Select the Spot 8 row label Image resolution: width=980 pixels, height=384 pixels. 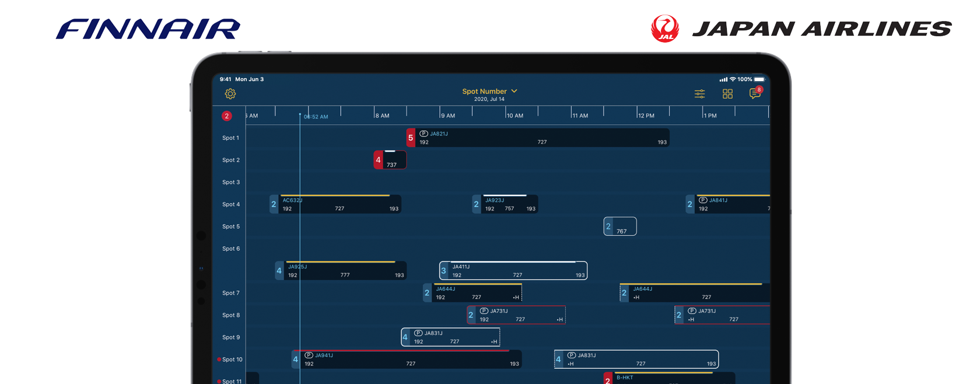[x=230, y=316]
